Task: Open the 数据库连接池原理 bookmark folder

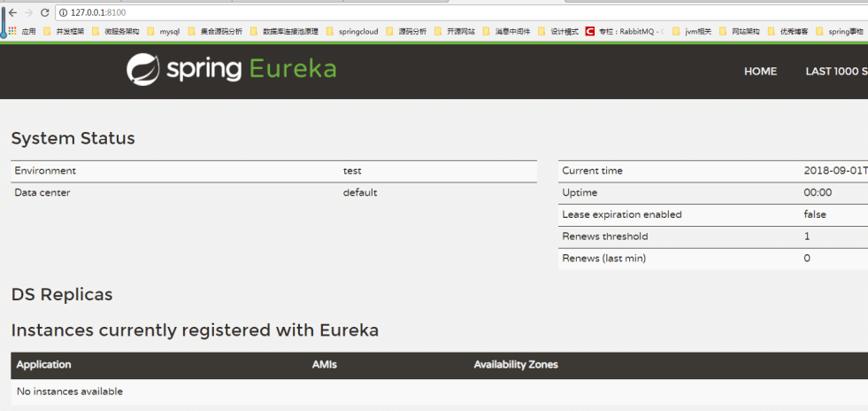Action: (x=284, y=32)
